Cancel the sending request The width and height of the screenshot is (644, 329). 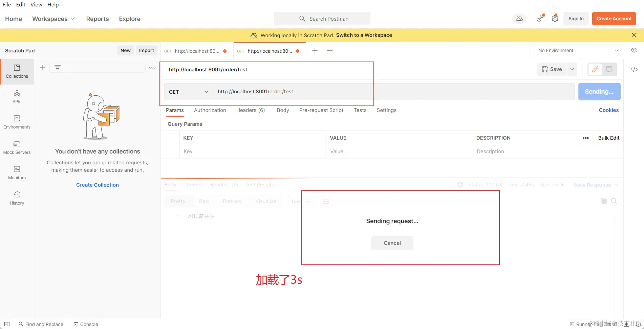392,243
